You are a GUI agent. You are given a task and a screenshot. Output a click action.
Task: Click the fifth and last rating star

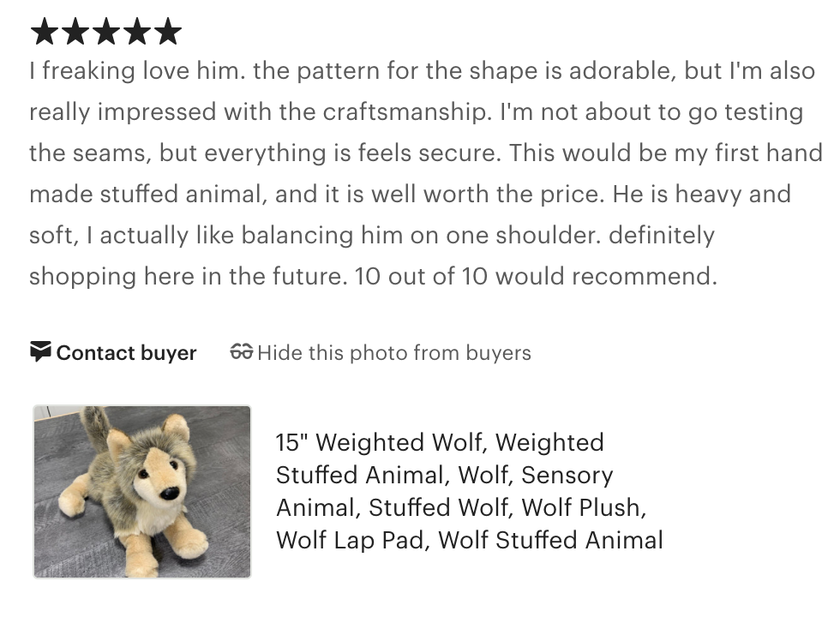click(x=168, y=33)
